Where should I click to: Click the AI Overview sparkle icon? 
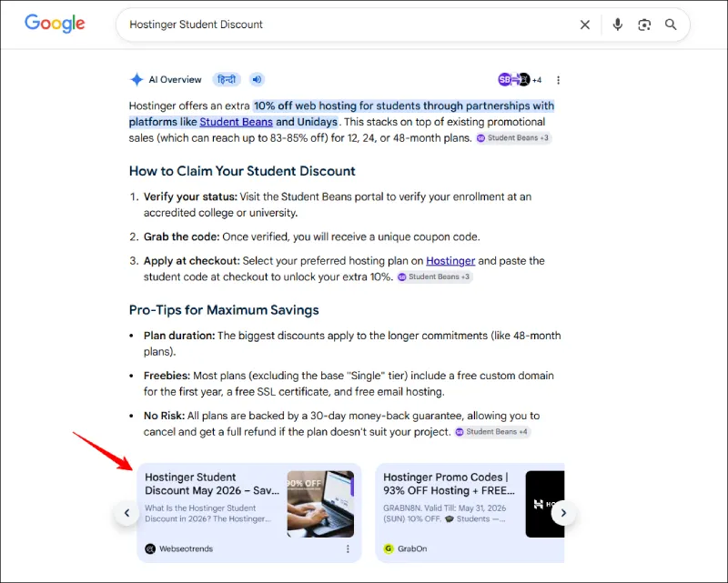coord(136,80)
